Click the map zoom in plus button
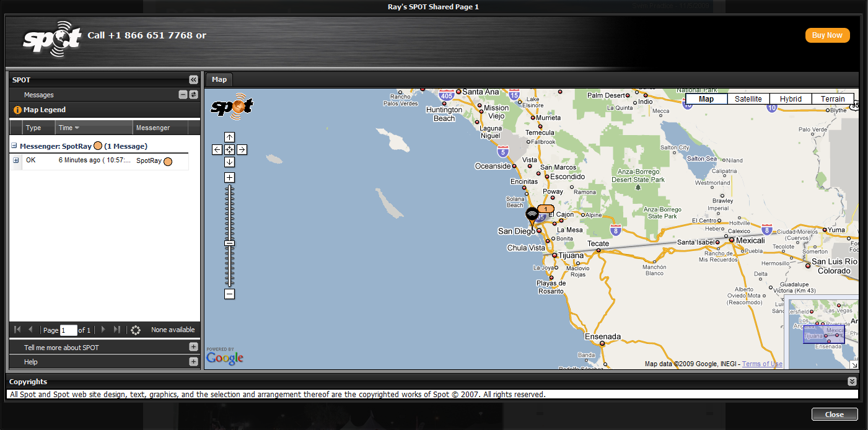Screen dimensions: 868x430 (229, 178)
